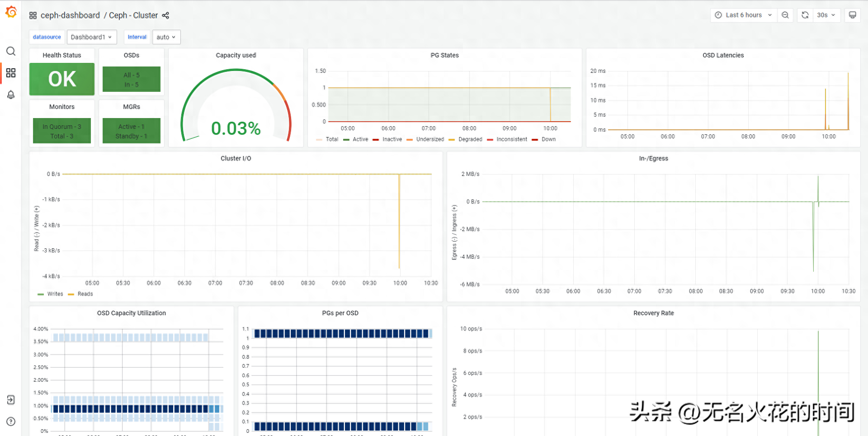Image resolution: width=868 pixels, height=436 pixels.
Task: Share dashboard using the share icon
Action: pyautogui.click(x=165, y=15)
